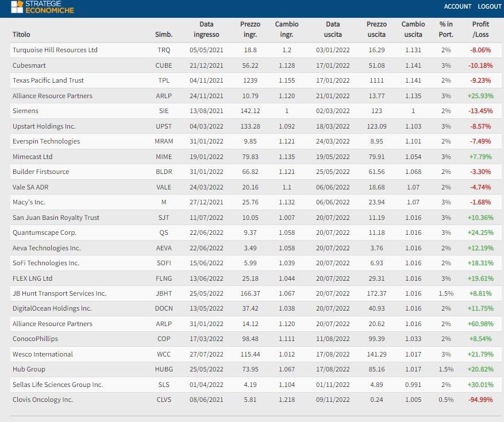Click entry price 142.12 for Siemens

point(250,111)
